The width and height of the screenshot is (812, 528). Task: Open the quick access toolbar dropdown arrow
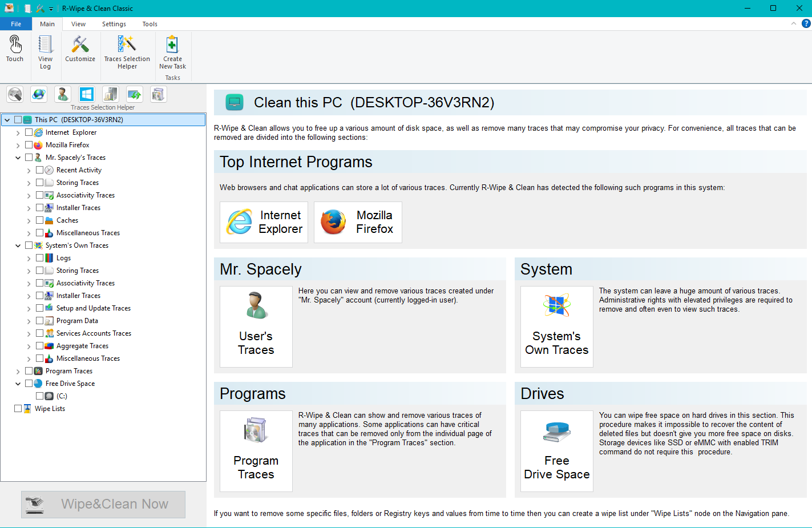pyautogui.click(x=51, y=9)
